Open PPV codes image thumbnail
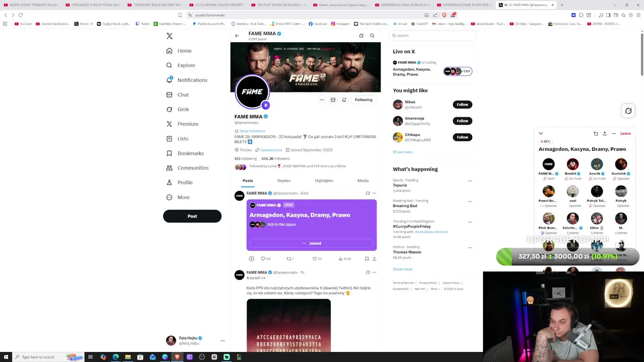 click(289, 326)
